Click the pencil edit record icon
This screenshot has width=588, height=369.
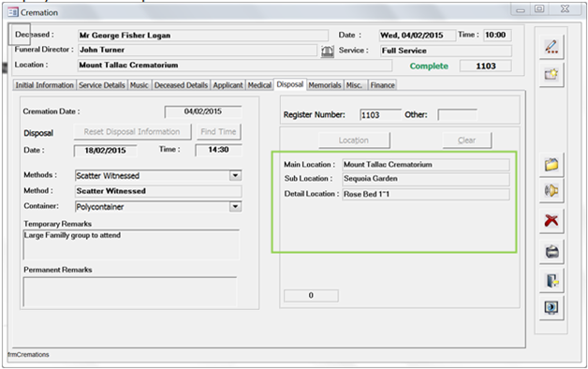pos(551,47)
